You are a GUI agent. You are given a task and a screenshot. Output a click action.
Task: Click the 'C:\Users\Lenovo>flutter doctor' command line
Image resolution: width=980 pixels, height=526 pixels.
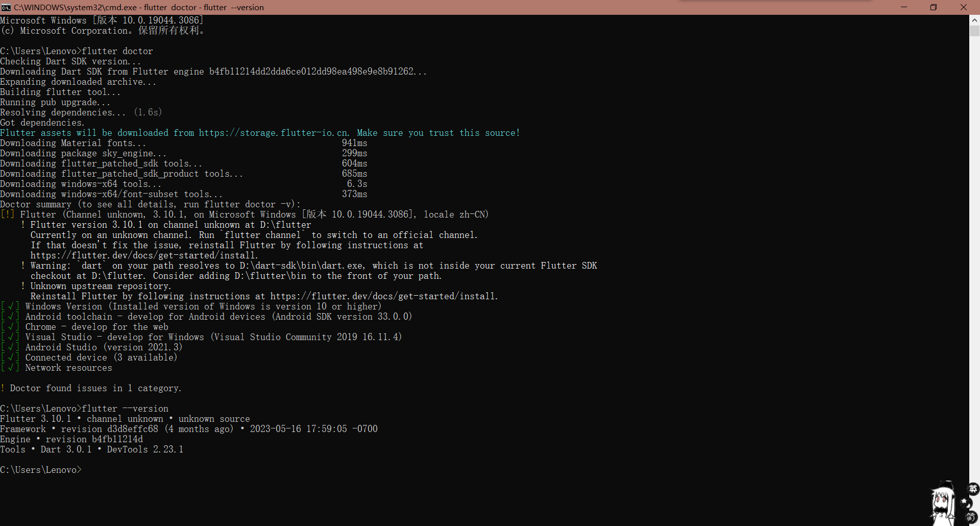[77, 51]
